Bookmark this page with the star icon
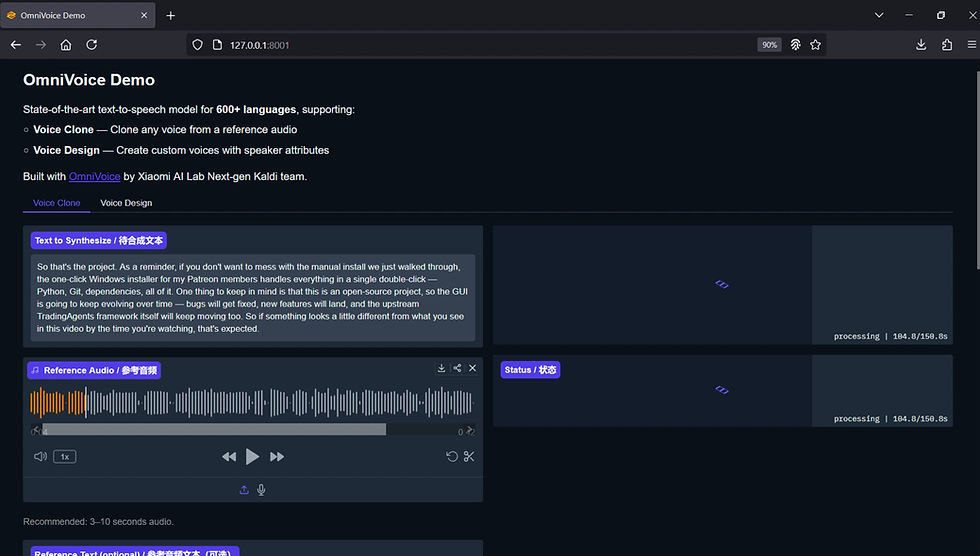This screenshot has width=980, height=556. point(815,45)
